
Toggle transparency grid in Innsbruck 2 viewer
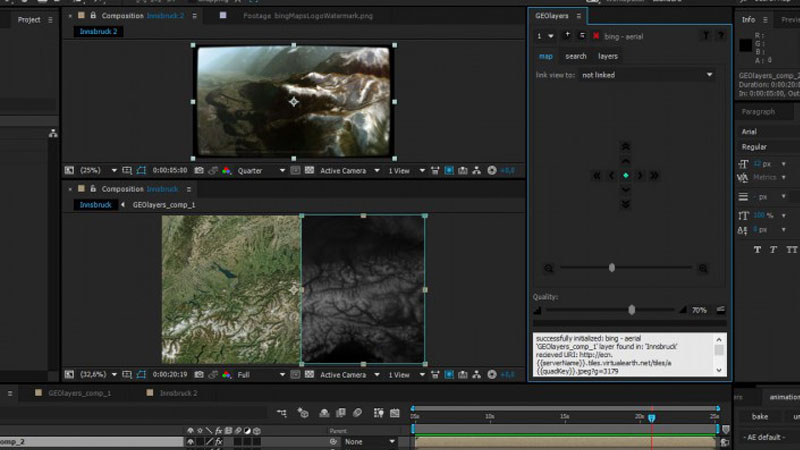pyautogui.click(x=309, y=170)
